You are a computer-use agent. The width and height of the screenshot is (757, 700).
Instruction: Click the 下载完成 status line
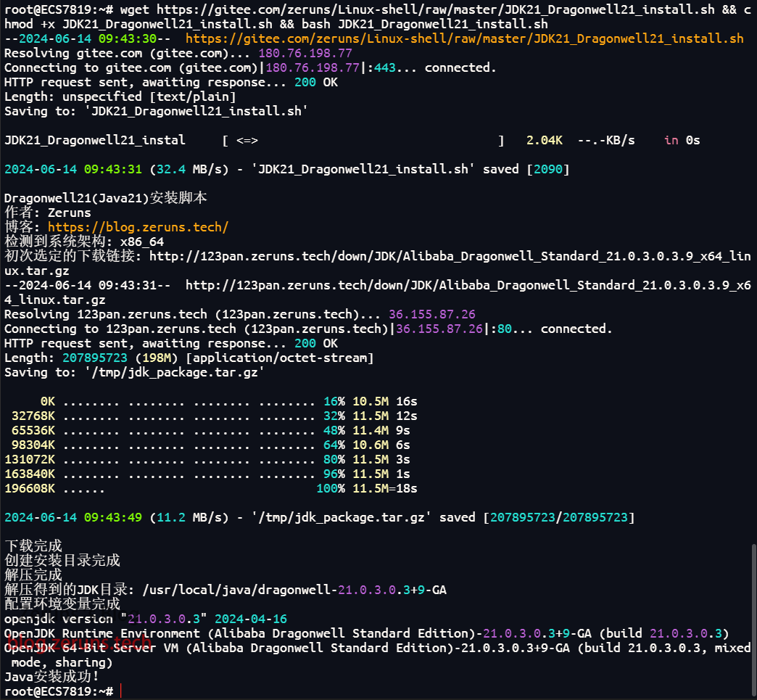(x=33, y=546)
